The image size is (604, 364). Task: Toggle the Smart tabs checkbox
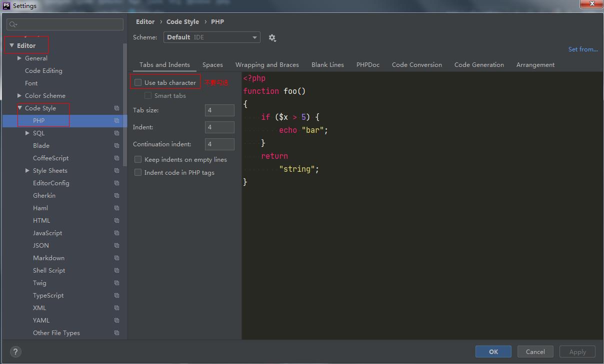148,95
